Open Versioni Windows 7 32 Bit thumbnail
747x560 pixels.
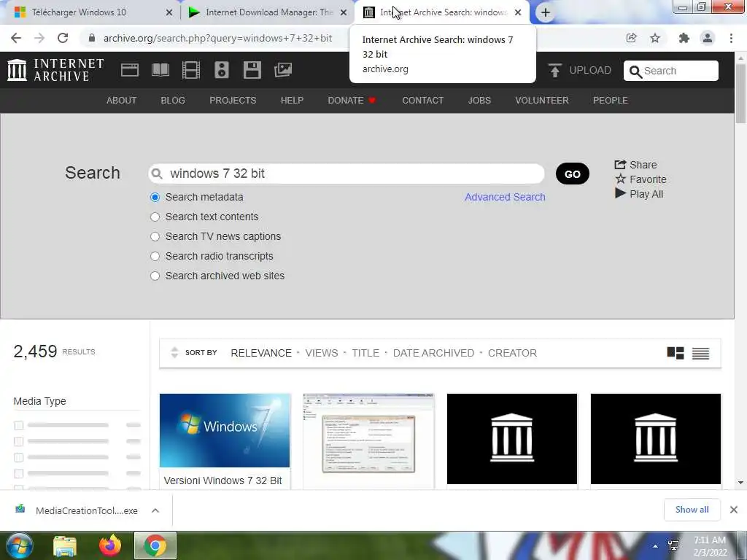click(x=225, y=430)
